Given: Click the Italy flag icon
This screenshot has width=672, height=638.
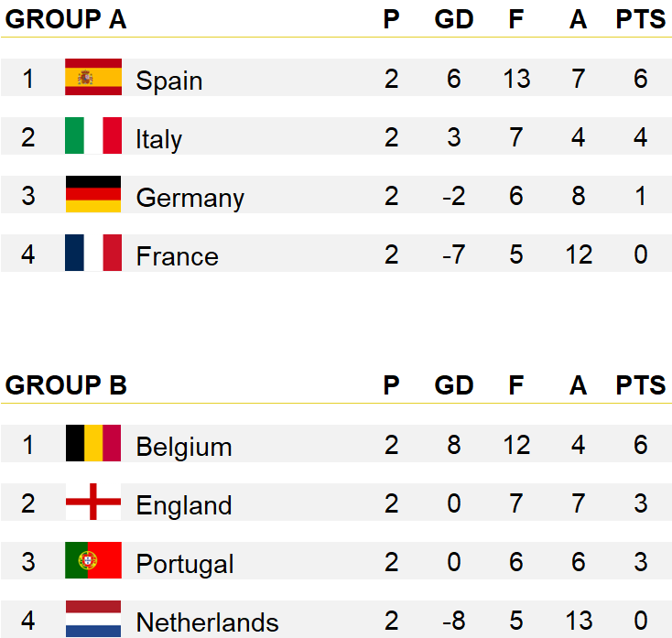Looking at the screenshot, I should (93, 135).
